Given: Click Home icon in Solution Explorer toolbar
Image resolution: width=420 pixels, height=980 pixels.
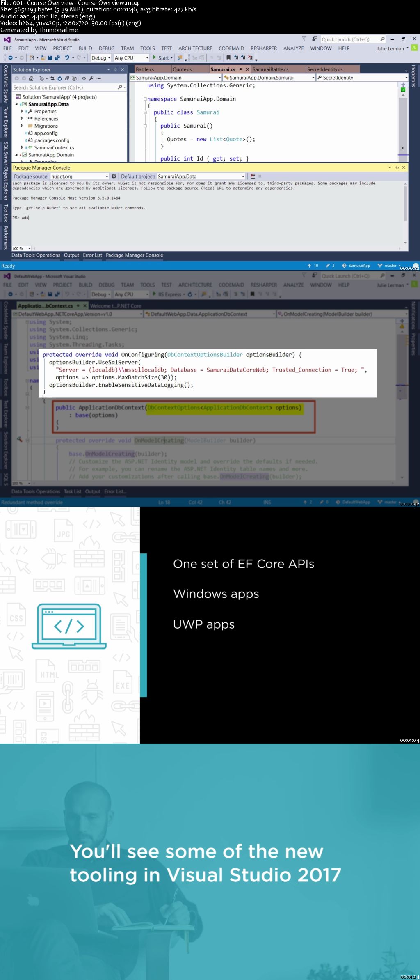Looking at the screenshot, I should tap(31, 78).
